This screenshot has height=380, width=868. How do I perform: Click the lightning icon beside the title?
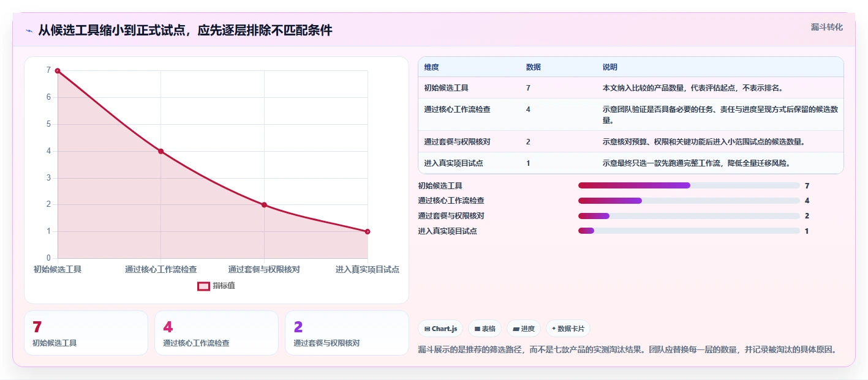coord(29,31)
